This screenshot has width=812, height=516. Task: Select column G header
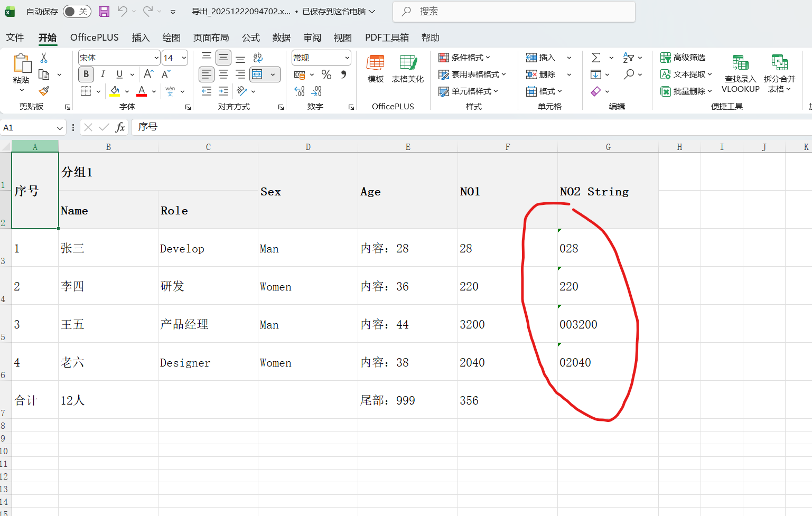coord(608,147)
